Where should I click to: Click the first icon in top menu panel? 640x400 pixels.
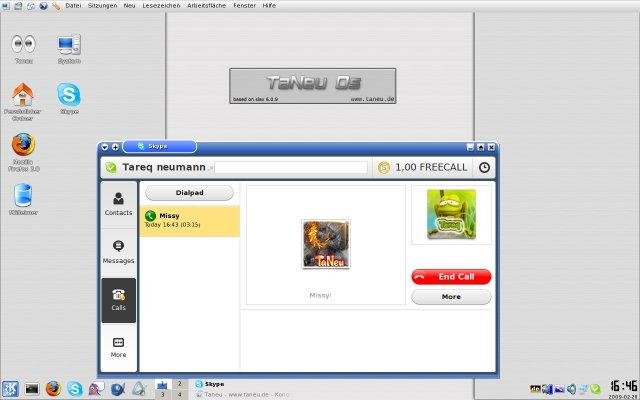click(6, 6)
